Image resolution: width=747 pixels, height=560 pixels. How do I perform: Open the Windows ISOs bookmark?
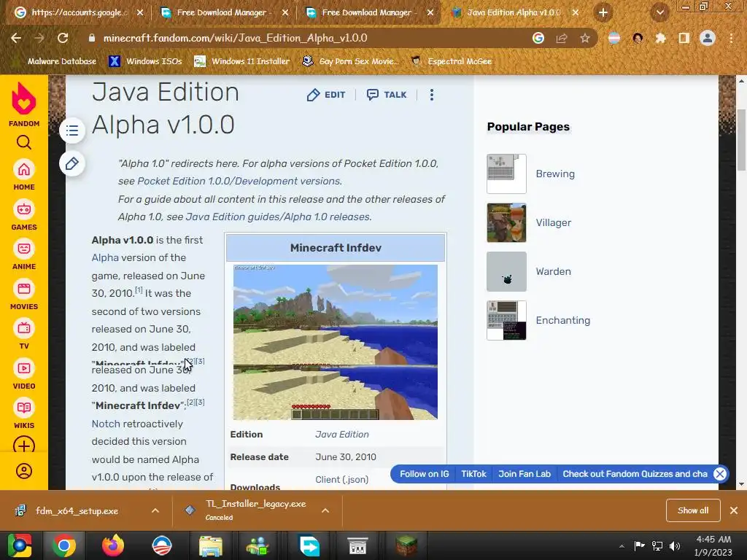[145, 61]
